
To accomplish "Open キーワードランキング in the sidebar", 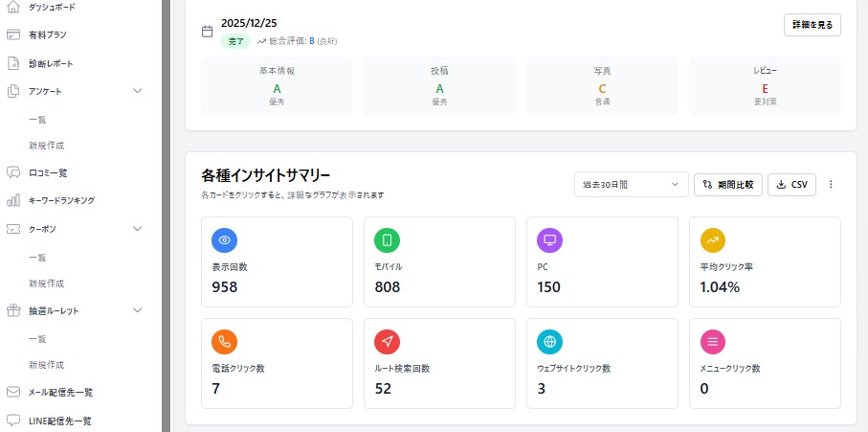I will pyautogui.click(x=61, y=200).
